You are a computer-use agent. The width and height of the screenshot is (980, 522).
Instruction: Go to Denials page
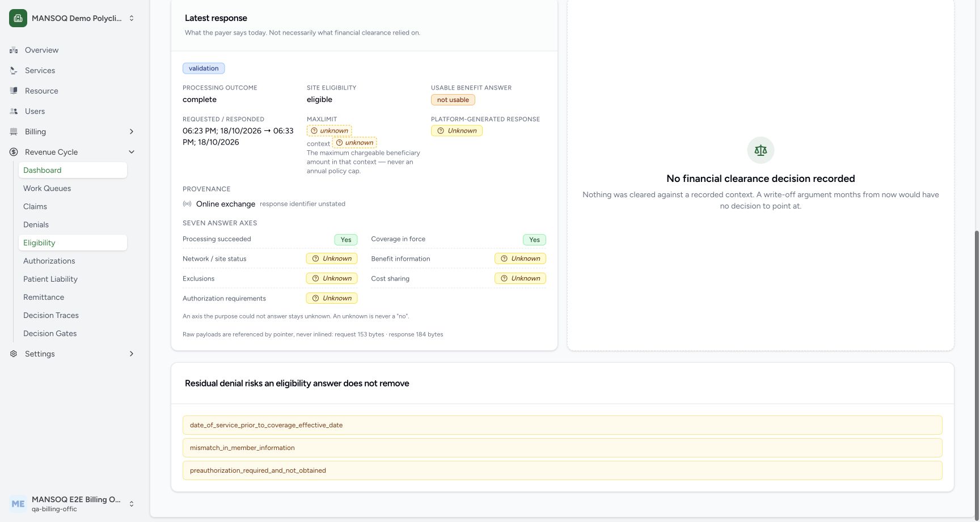click(73, 224)
